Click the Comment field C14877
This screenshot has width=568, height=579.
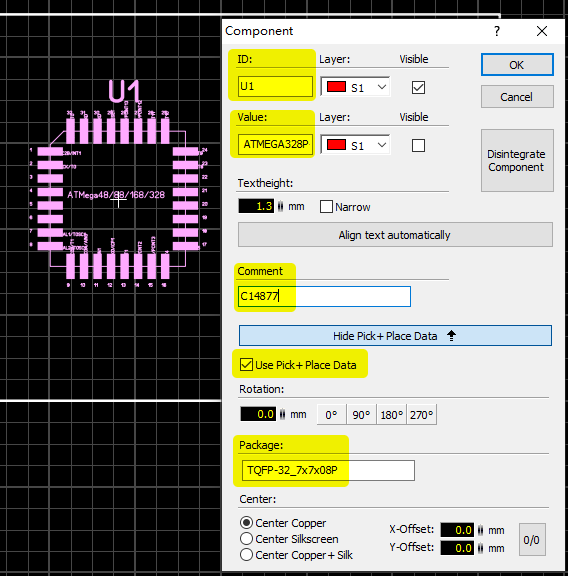click(x=324, y=296)
